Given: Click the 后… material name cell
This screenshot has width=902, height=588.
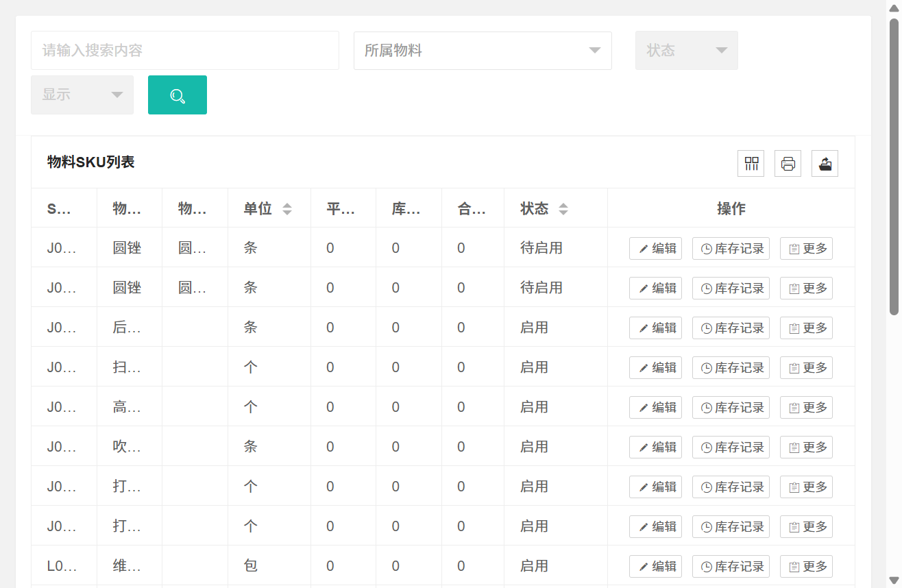Looking at the screenshot, I should tap(130, 327).
